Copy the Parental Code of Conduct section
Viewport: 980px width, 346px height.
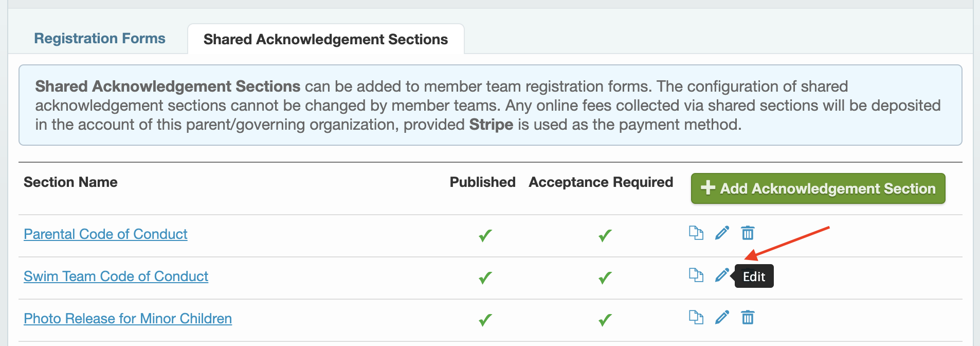tap(696, 233)
